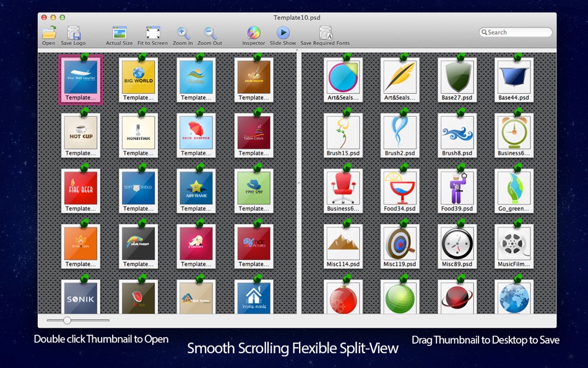Image resolution: width=588 pixels, height=368 pixels.
Task: Select the pink woman-profile template thumbnail
Action: point(196,246)
